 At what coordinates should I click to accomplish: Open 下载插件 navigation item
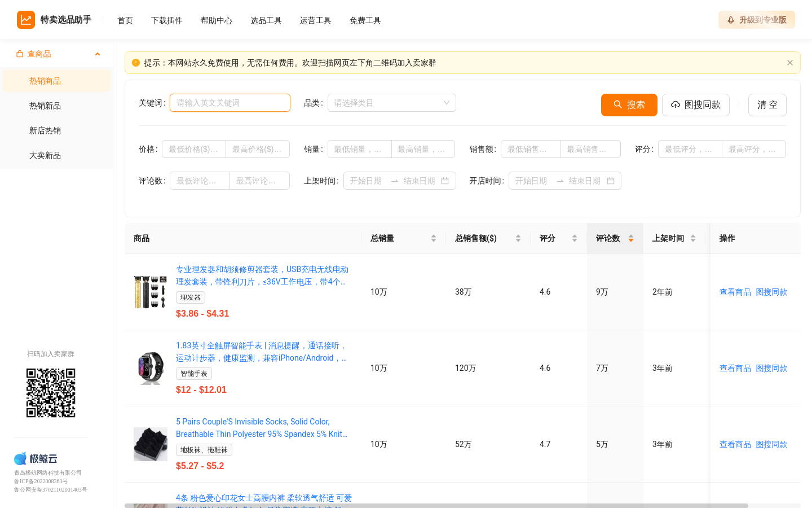pos(167,20)
